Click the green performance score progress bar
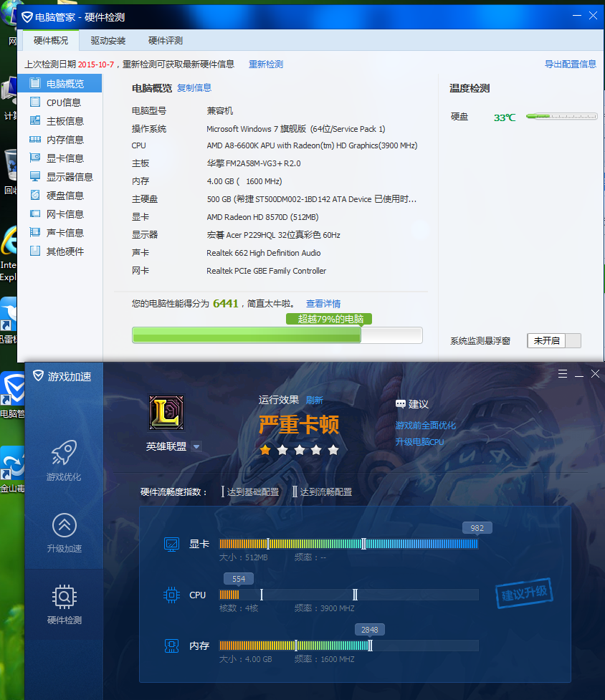 277,335
